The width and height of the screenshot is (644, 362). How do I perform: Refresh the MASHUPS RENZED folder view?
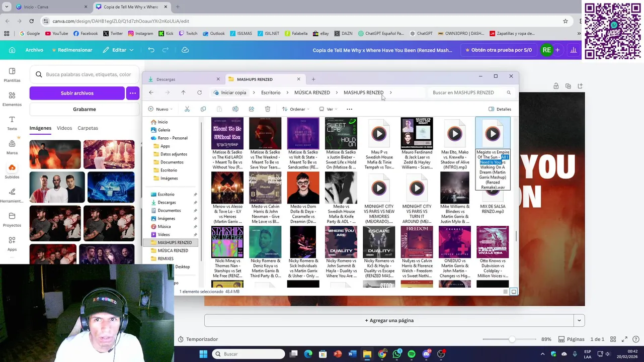tap(199, 93)
